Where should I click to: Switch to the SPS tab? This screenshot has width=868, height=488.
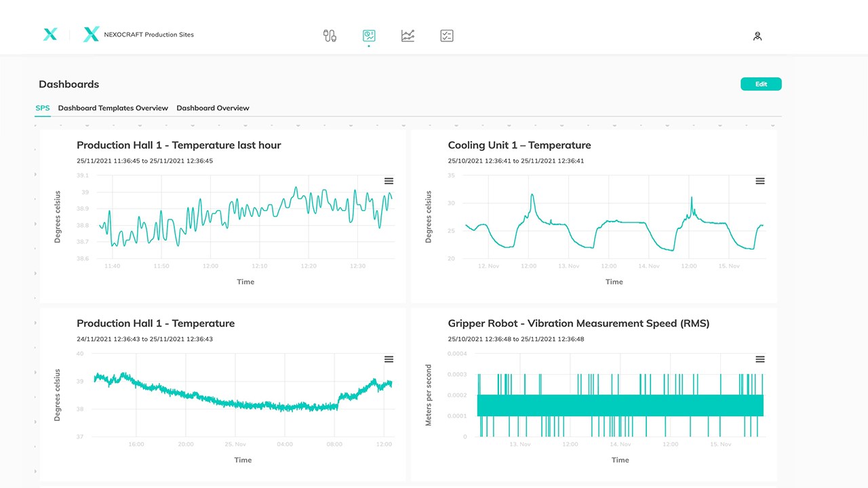point(43,108)
